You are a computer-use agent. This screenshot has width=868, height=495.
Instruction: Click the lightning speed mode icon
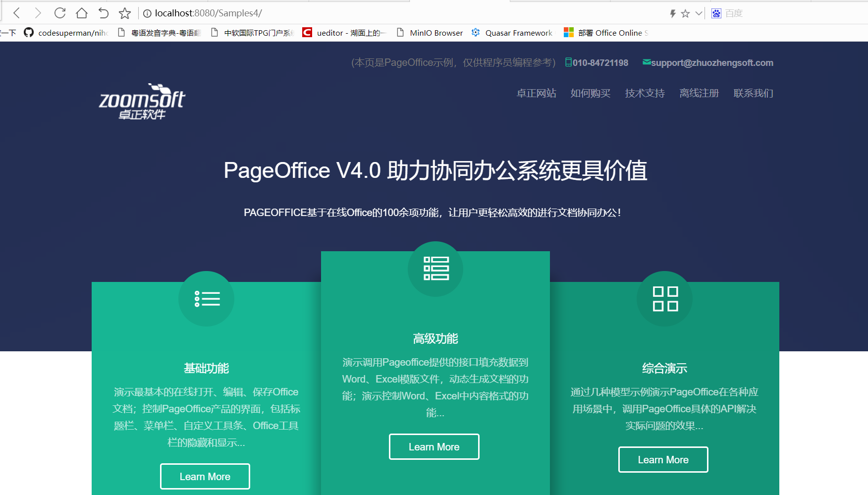pyautogui.click(x=673, y=13)
